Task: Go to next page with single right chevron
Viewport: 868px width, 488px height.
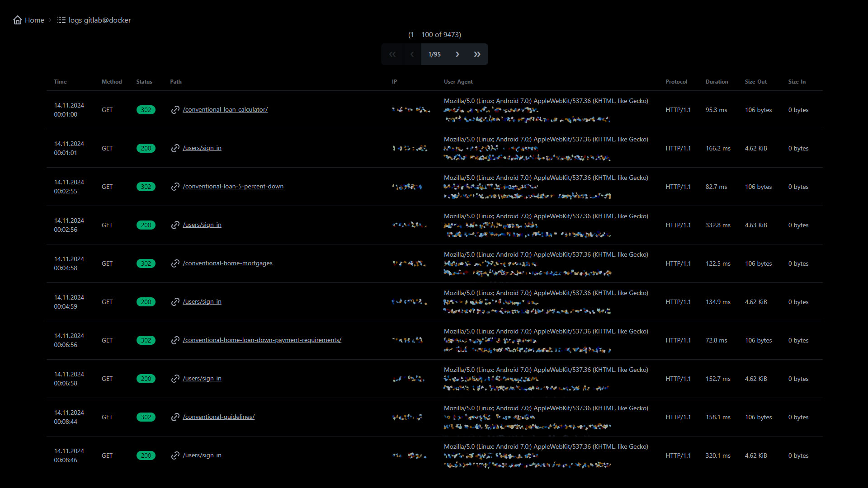Action: pos(457,54)
